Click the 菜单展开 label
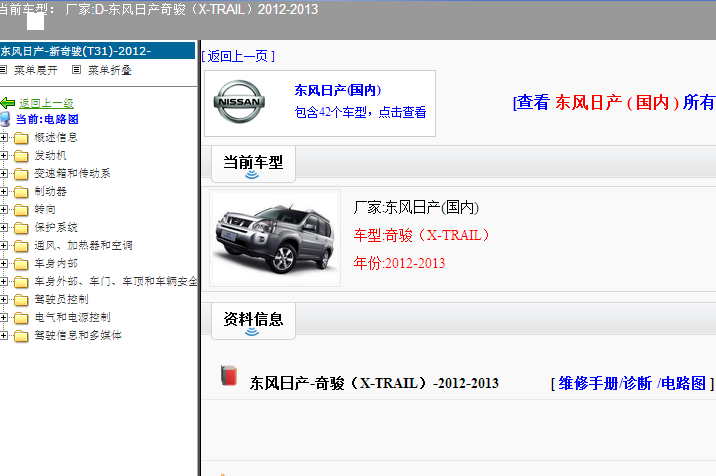Image resolution: width=716 pixels, height=476 pixels. coord(36,70)
